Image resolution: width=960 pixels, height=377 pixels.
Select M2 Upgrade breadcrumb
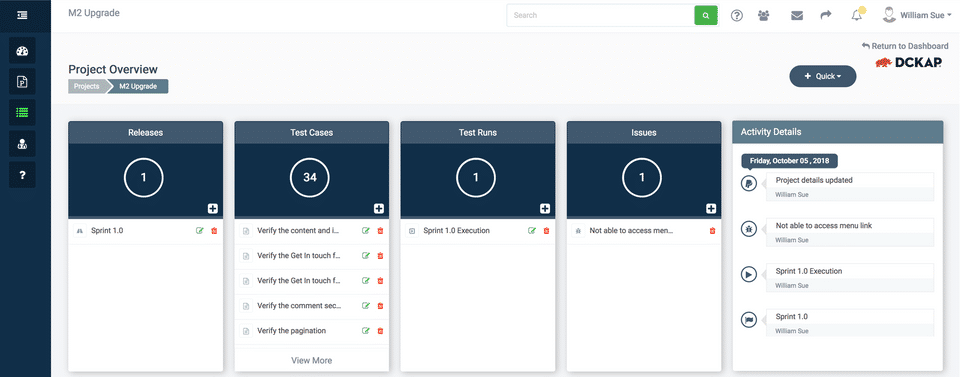click(x=138, y=86)
